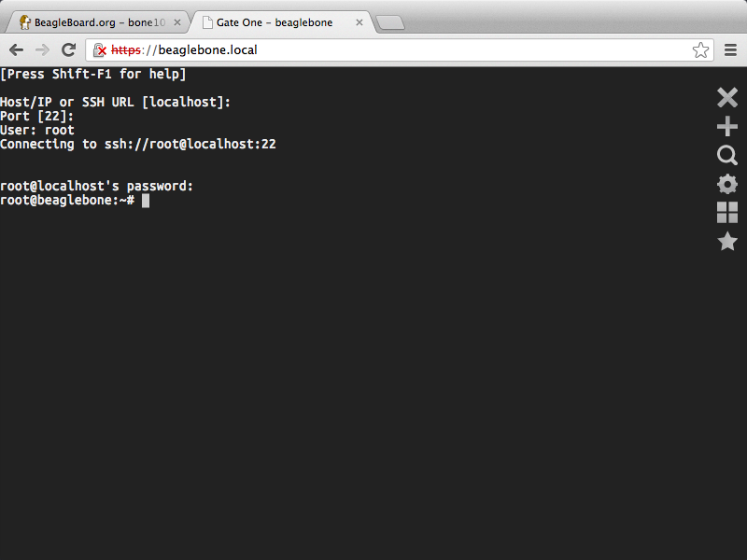Open the Chrome hamburger menu
This screenshot has height=560, width=747.
click(730, 50)
